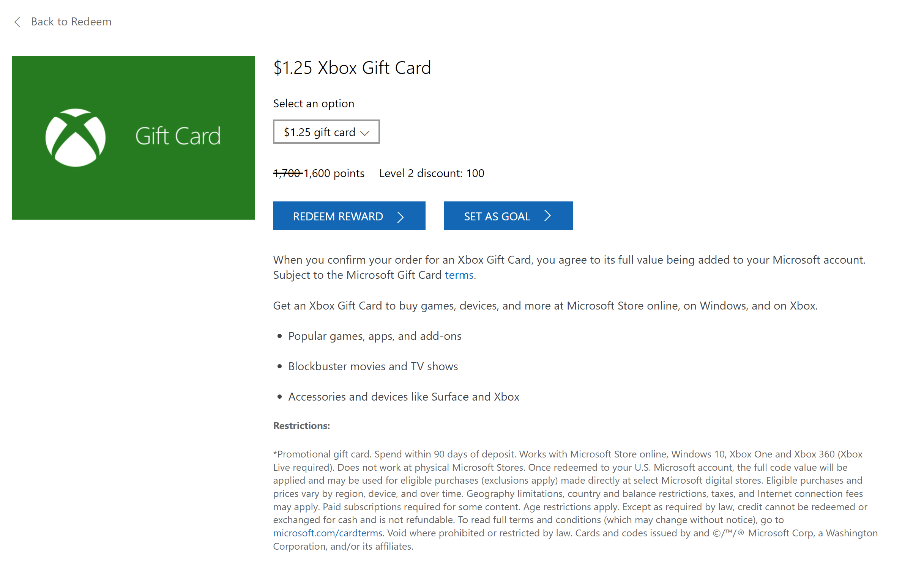Click the back chevron arrow icon
The image size is (924, 569).
pos(17,22)
